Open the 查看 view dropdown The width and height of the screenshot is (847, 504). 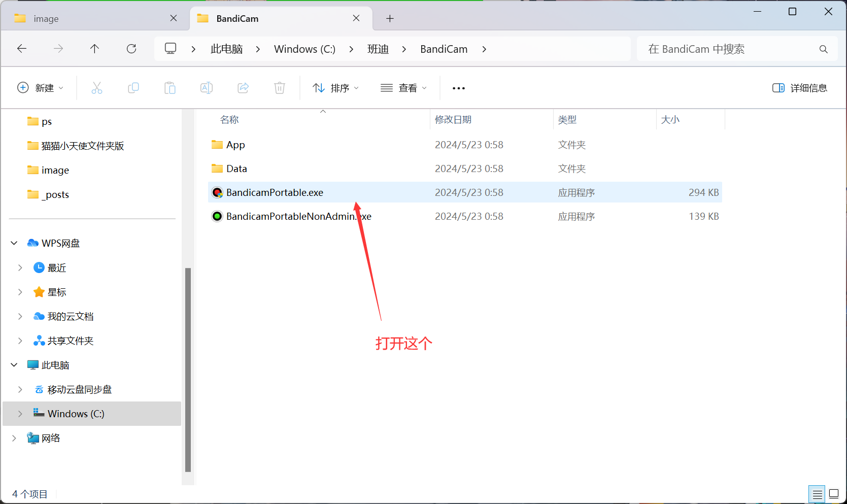[x=404, y=88]
